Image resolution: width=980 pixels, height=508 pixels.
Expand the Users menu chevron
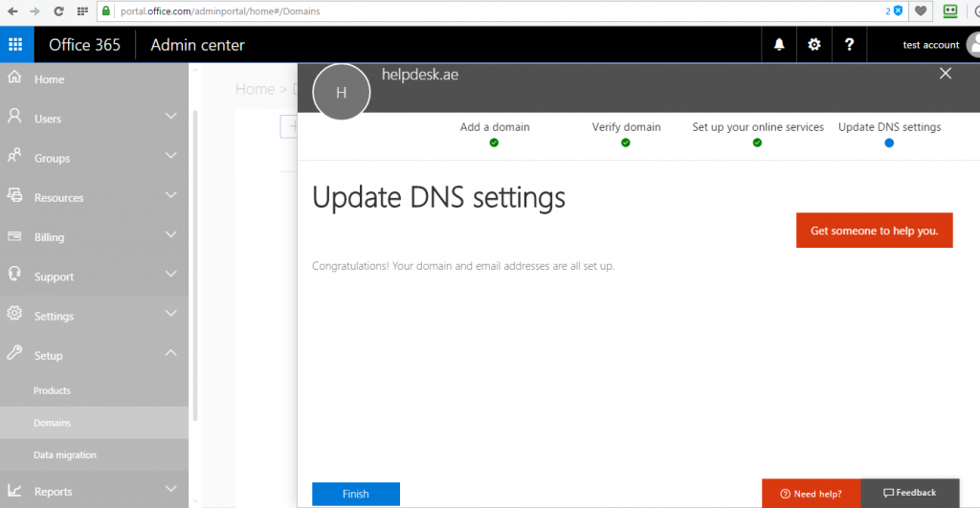point(170,117)
